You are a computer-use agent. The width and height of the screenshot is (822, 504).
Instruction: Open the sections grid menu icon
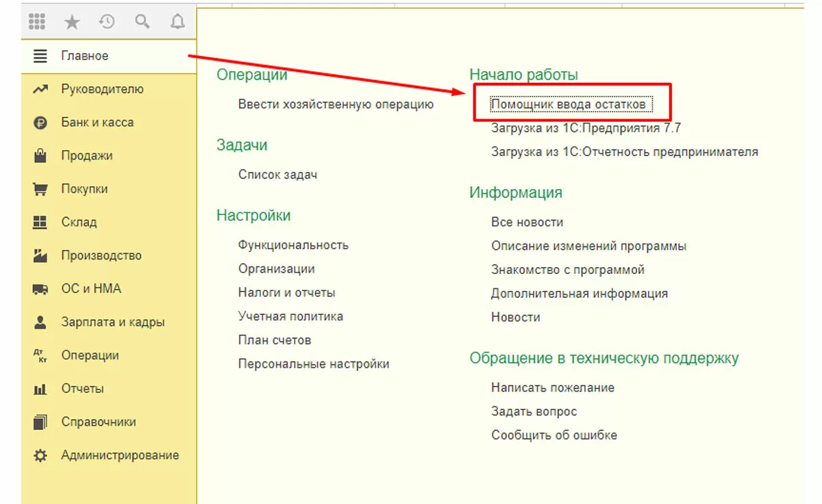[37, 22]
